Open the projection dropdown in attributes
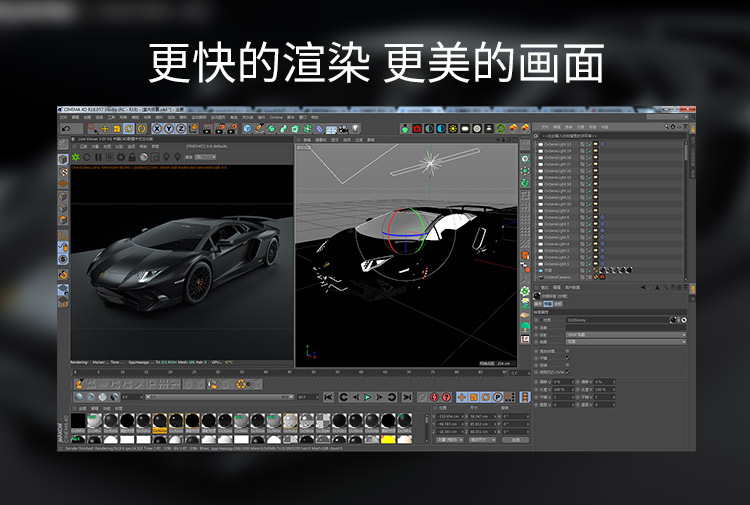This screenshot has height=505, width=750. pyautogui.click(x=626, y=335)
